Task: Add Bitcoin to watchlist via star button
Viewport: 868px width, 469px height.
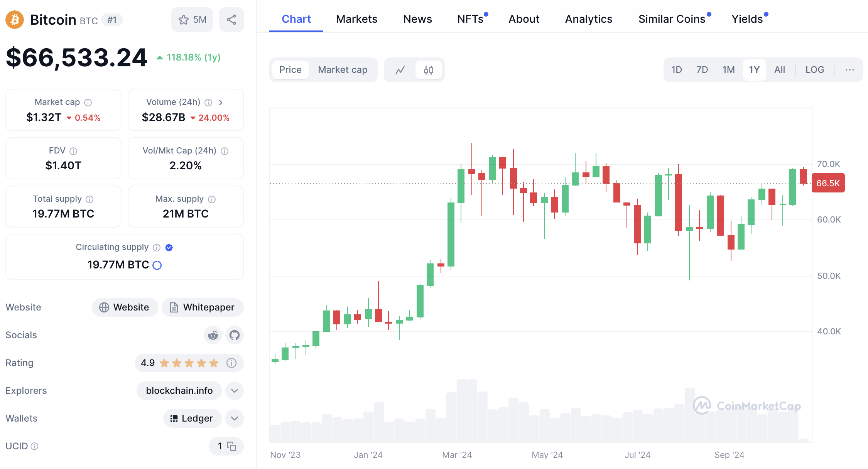Action: pos(192,20)
